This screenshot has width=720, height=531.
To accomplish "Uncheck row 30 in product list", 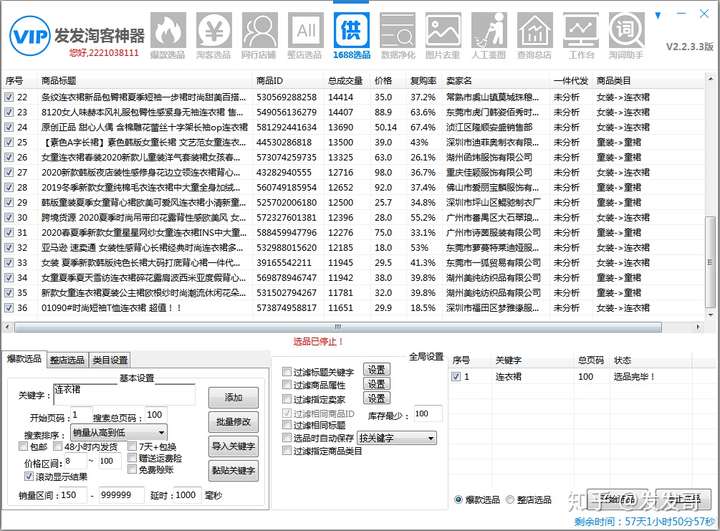I will pyautogui.click(x=9, y=218).
